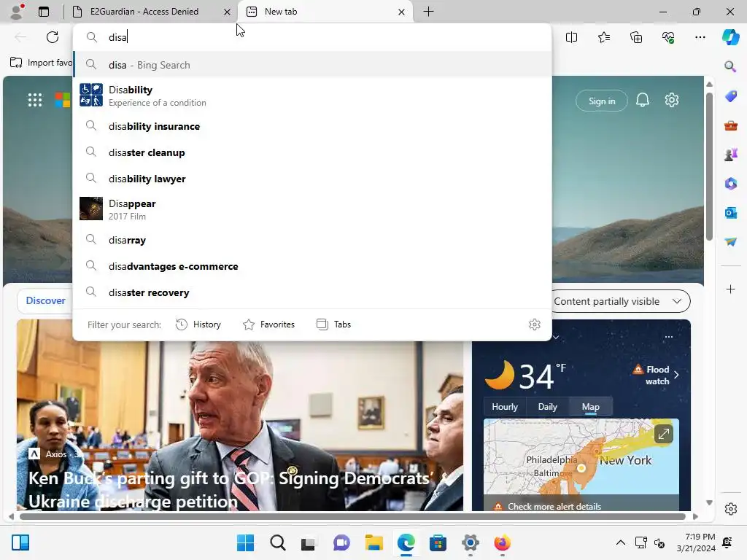Expand weather map with arrow icon
Screen dimensions: 747x560
[x=663, y=434]
